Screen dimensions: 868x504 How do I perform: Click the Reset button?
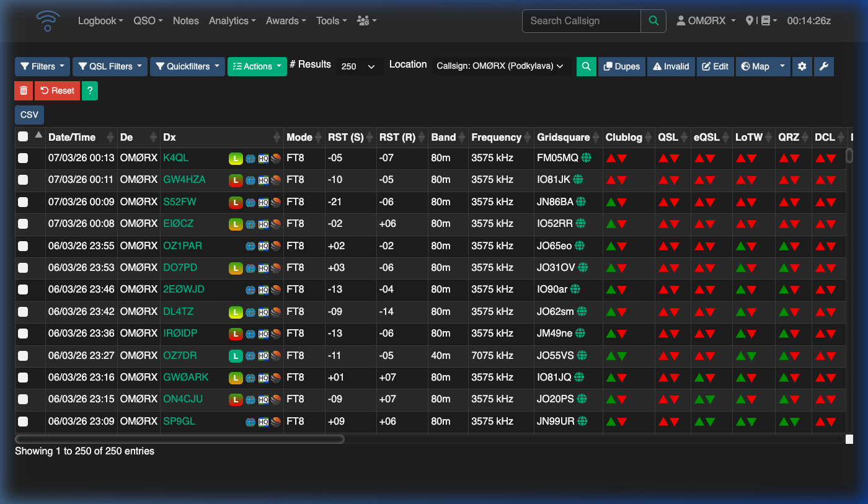point(57,91)
